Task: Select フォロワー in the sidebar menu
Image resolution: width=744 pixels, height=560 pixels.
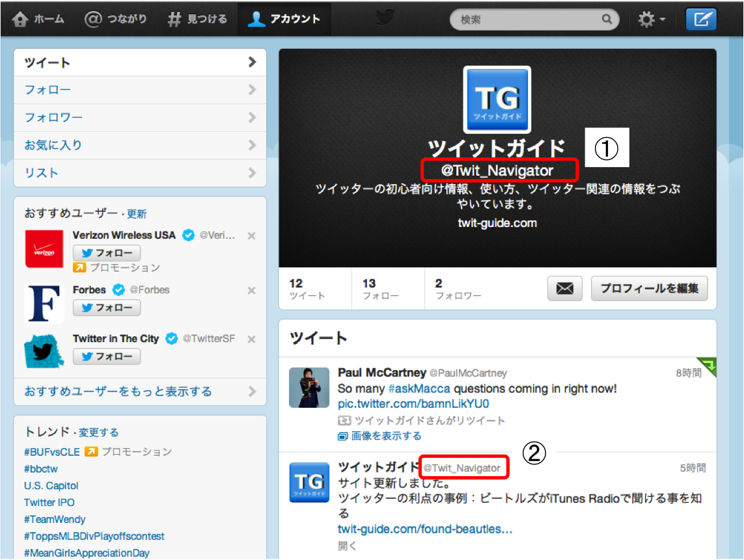Action: (140, 118)
